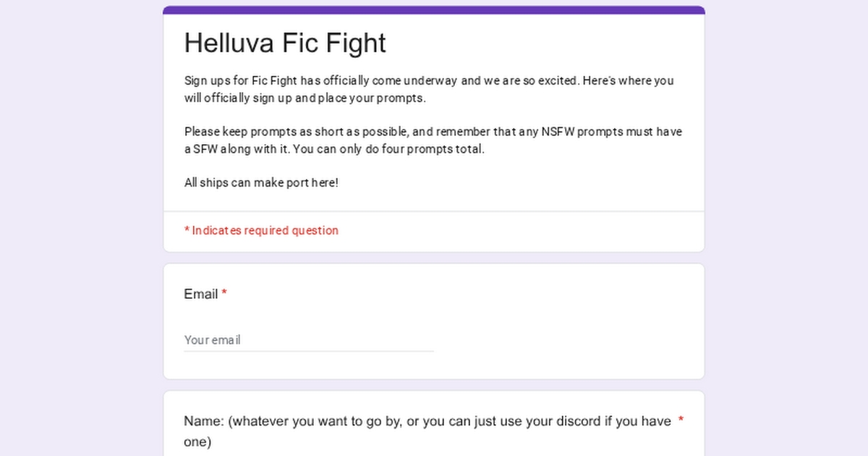868x456 pixels.
Task: Click the red asterisk beside the Name question
Action: coord(681,421)
